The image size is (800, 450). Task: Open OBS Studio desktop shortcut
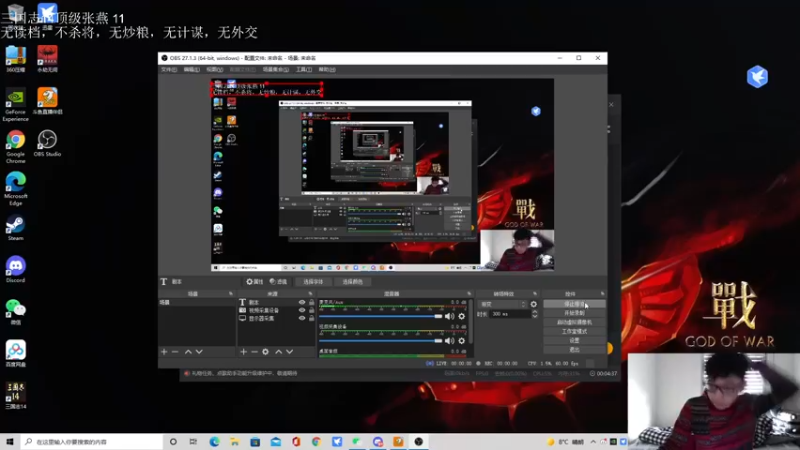coord(47,143)
